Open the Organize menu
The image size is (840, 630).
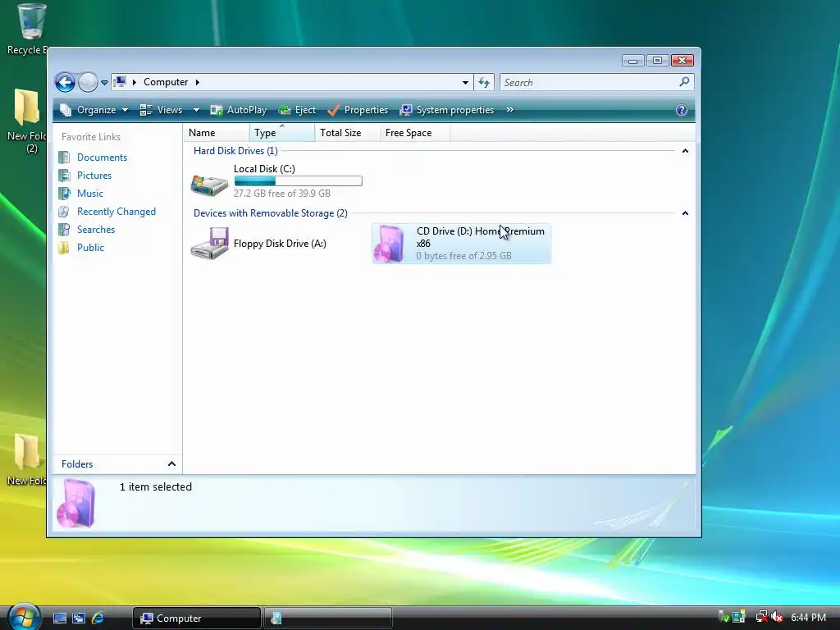(x=94, y=110)
